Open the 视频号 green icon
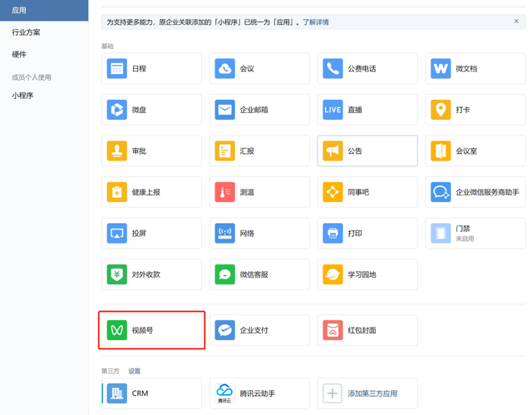Image resolution: width=532 pixels, height=415 pixels. [x=116, y=330]
